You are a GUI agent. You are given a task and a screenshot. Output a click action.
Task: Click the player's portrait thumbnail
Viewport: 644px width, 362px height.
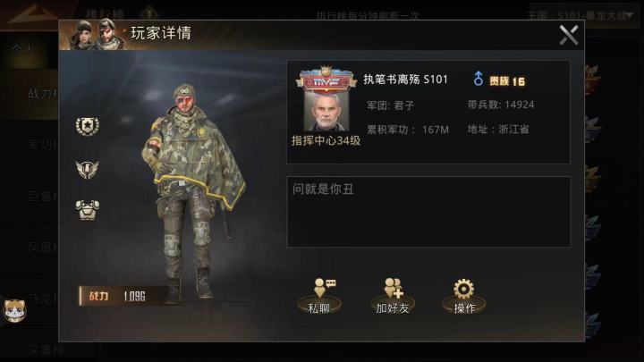pos(326,112)
